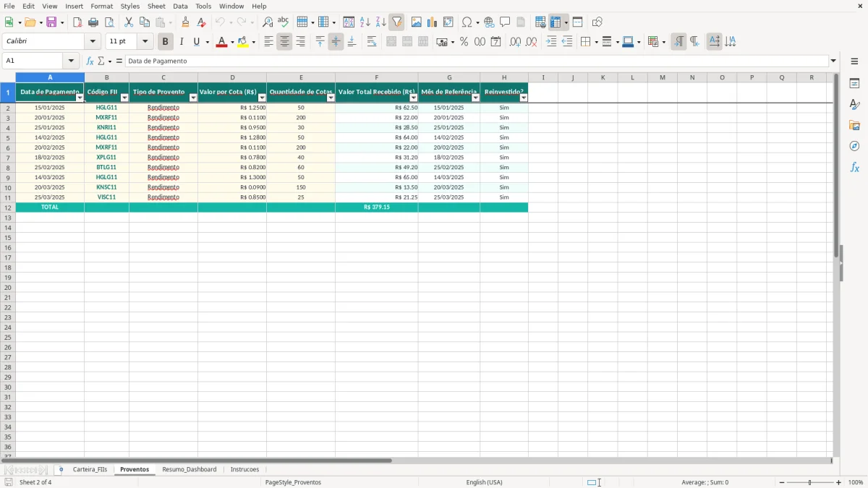Open the Format menu

101,6
